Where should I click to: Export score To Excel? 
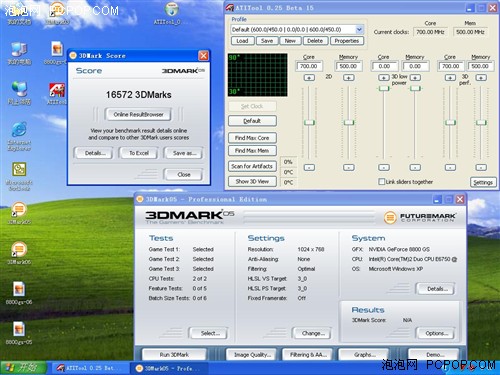[139, 153]
